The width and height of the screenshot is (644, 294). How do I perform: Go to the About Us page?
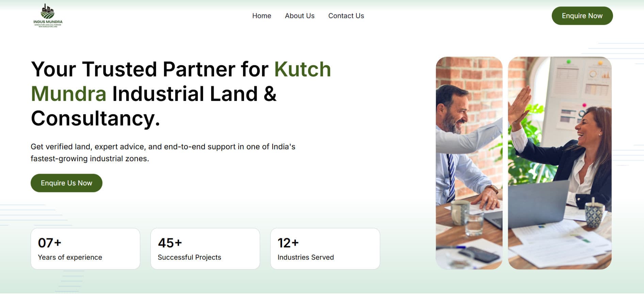(x=300, y=16)
